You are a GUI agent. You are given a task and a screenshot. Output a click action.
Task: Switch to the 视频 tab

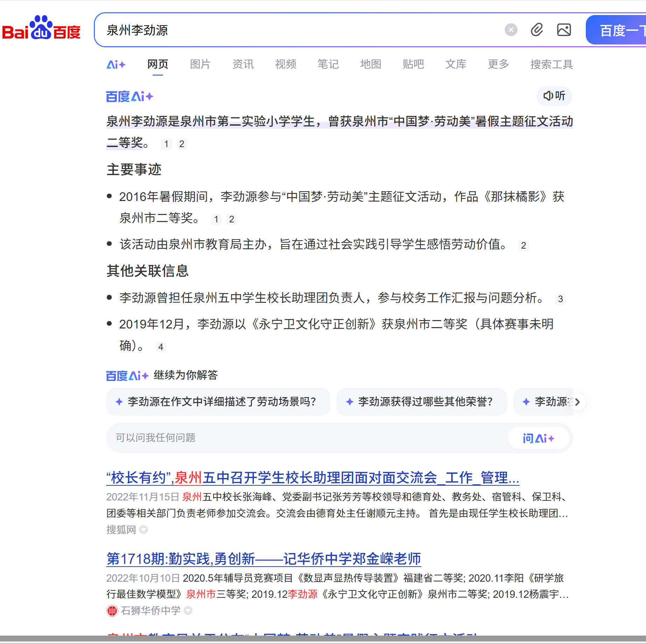click(285, 64)
